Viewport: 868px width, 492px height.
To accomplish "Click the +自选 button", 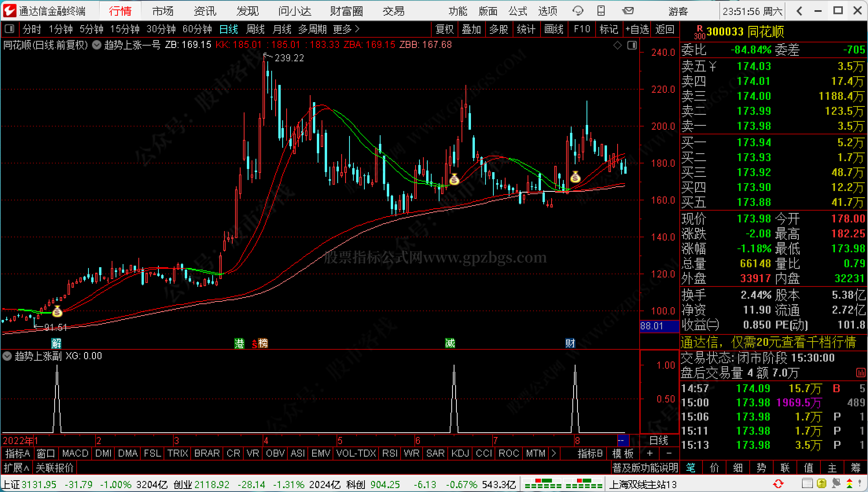I will pyautogui.click(x=637, y=29).
